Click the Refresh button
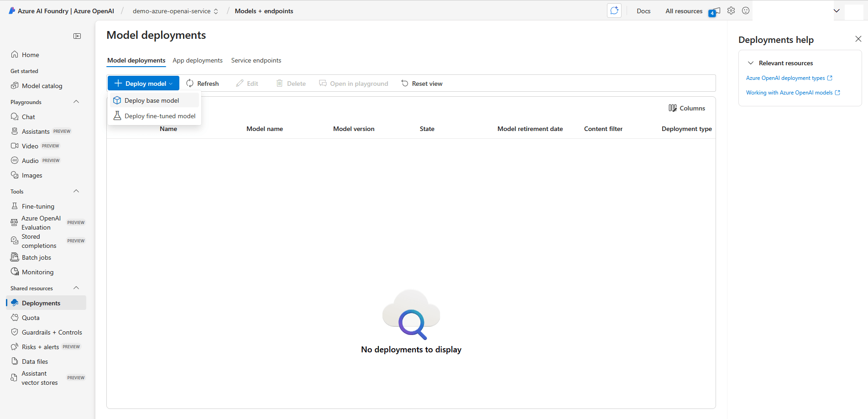The height and width of the screenshot is (419, 868). (x=203, y=83)
